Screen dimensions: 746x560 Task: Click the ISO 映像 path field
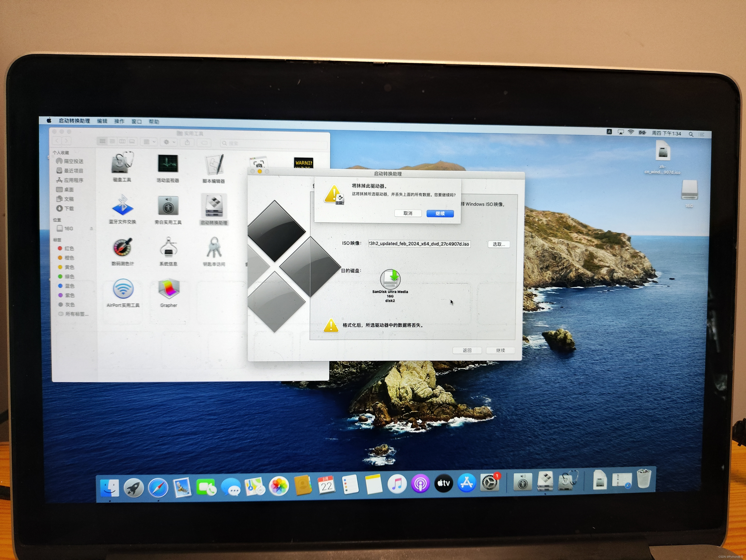(419, 244)
